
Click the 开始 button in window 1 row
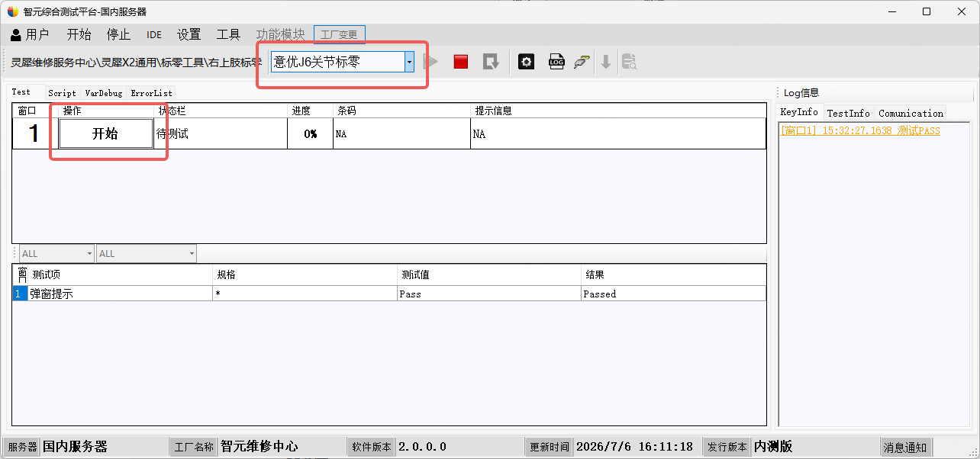(x=105, y=133)
